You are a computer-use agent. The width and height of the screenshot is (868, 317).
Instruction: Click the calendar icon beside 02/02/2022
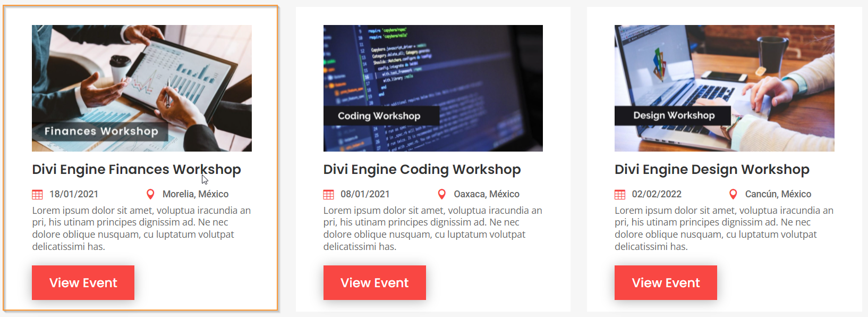pyautogui.click(x=620, y=195)
